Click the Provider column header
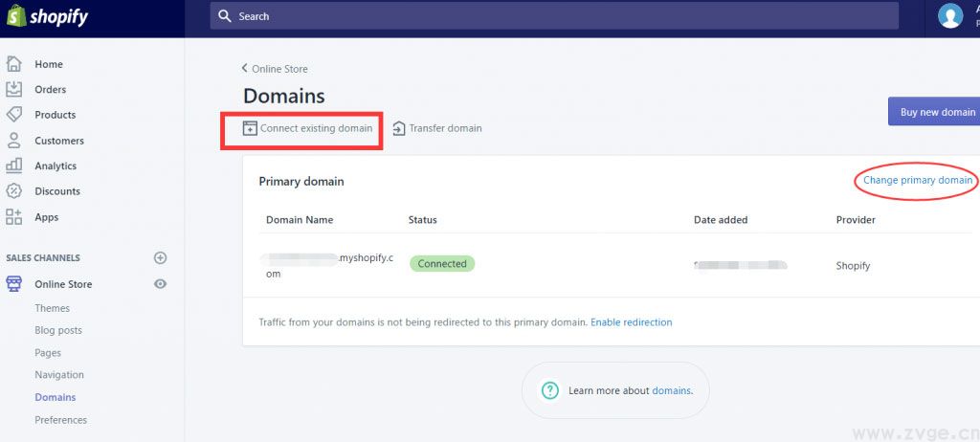This screenshot has height=442, width=980. click(x=856, y=219)
